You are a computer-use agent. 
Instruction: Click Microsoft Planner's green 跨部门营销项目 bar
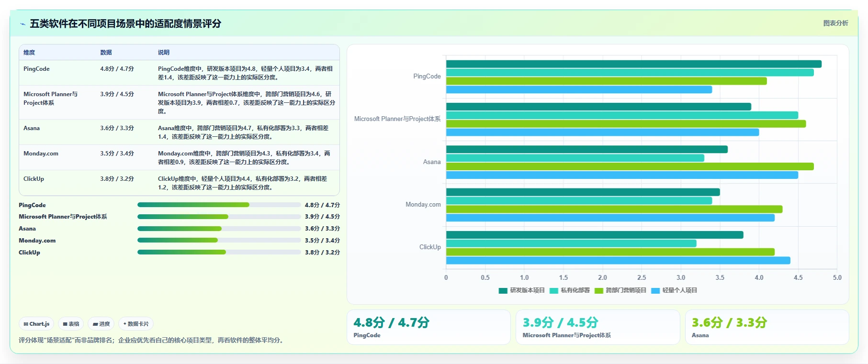click(x=626, y=124)
